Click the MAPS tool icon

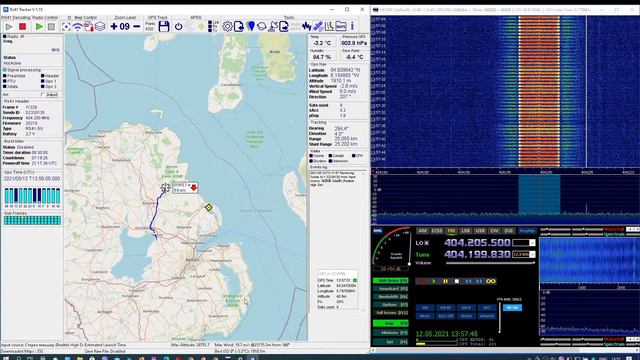pyautogui.click(x=341, y=27)
